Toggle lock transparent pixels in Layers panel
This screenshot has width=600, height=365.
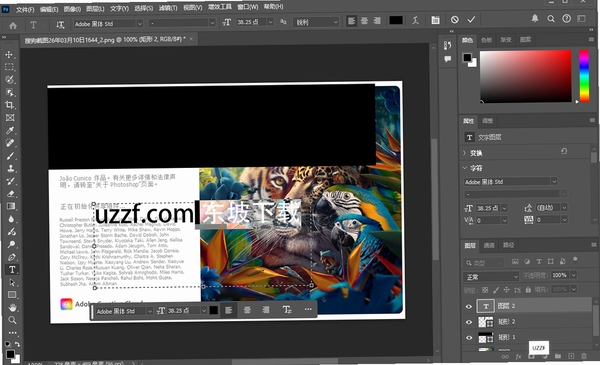(x=485, y=290)
